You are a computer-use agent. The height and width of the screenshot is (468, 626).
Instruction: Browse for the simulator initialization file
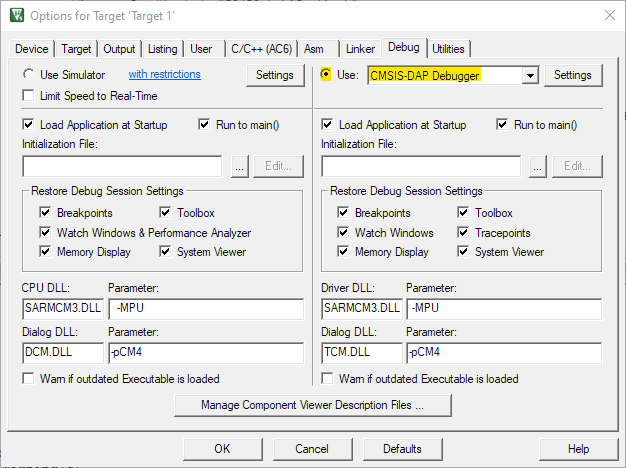tap(239, 167)
